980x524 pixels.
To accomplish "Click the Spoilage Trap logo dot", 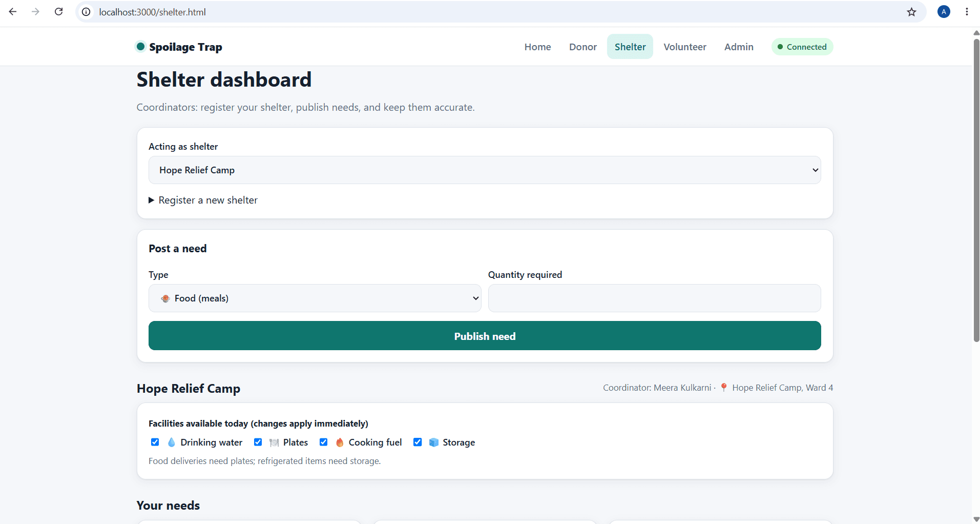I will [x=140, y=47].
